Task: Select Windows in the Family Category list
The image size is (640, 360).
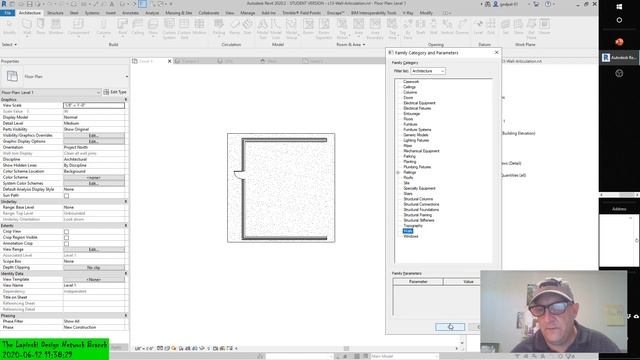Action: (411, 236)
